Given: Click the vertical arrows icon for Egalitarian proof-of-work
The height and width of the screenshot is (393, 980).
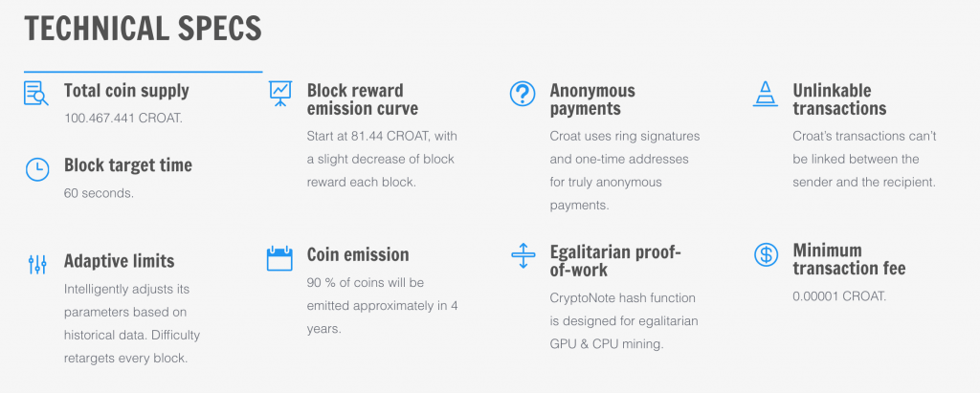Looking at the screenshot, I should pyautogui.click(x=523, y=256).
